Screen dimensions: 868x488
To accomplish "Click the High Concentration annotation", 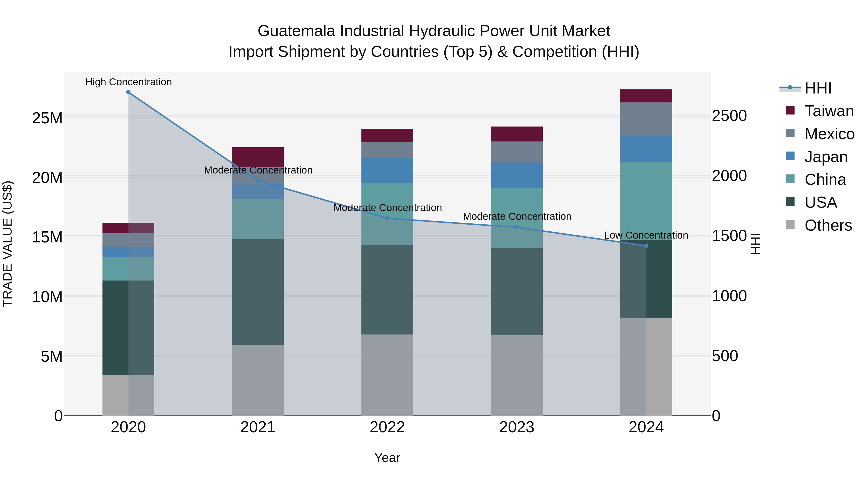I will coord(129,82).
